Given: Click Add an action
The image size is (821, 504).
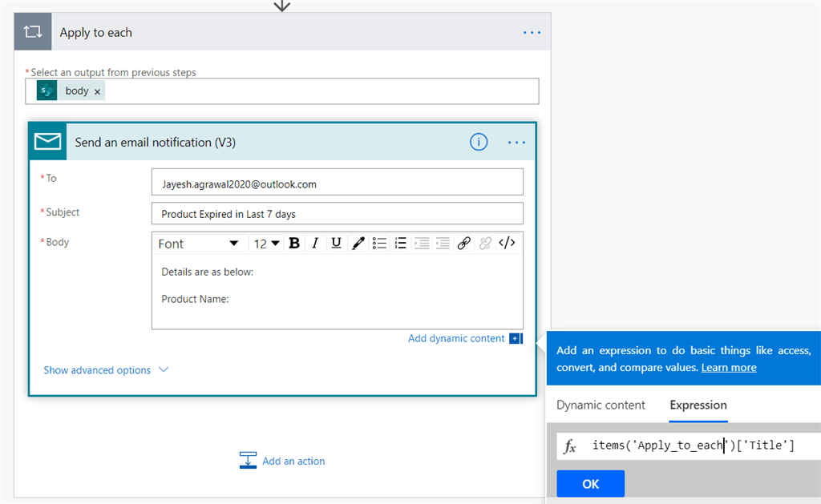Looking at the screenshot, I should (292, 461).
